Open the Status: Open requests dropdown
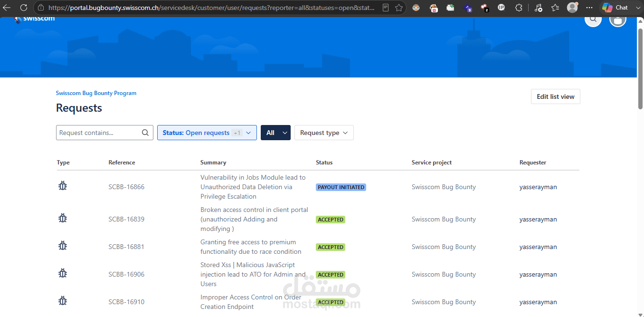 pyautogui.click(x=207, y=133)
